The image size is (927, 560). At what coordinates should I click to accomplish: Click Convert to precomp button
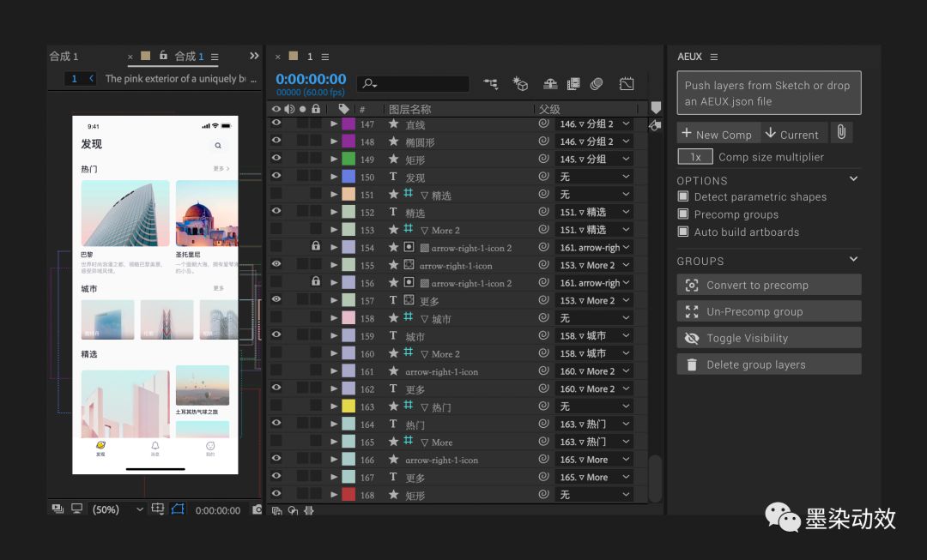(768, 285)
